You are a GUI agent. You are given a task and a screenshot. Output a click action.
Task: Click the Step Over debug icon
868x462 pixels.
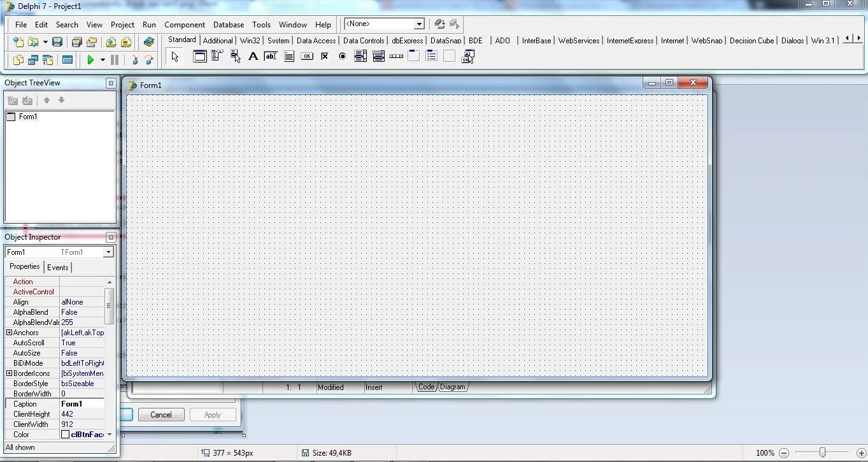point(149,60)
